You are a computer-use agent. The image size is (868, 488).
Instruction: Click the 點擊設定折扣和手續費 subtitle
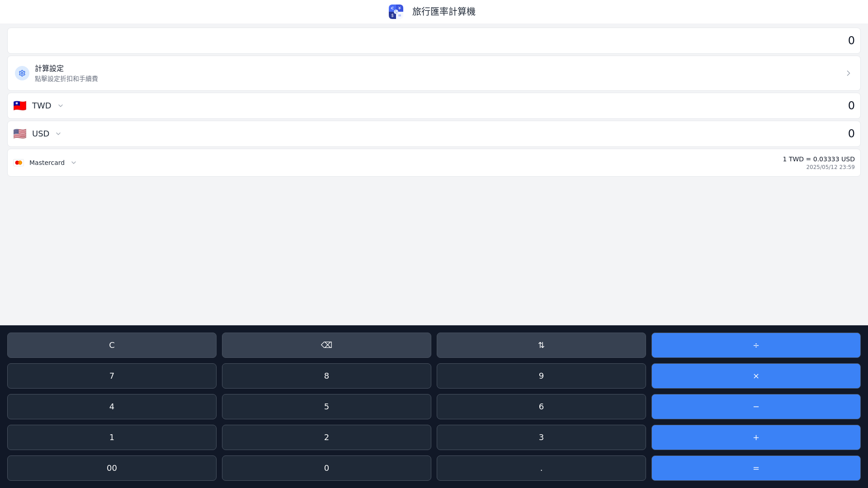click(x=66, y=79)
